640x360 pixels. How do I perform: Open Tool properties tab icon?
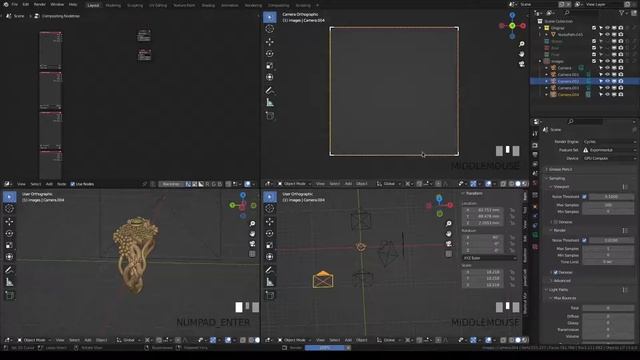pyautogui.click(x=535, y=134)
